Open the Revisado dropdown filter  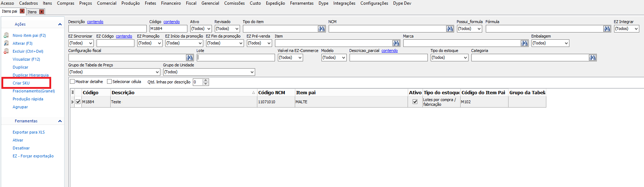click(227, 29)
